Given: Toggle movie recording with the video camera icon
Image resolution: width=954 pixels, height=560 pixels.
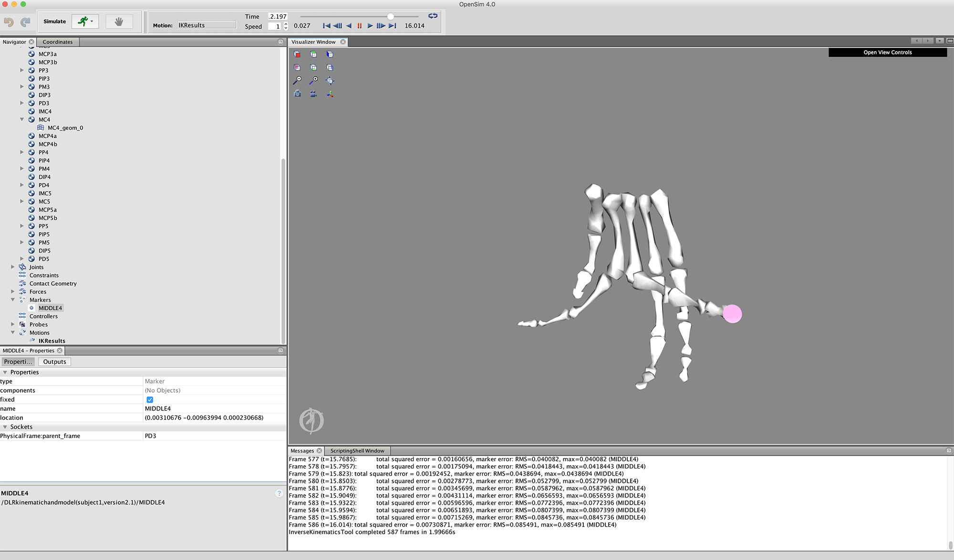Looking at the screenshot, I should click(x=313, y=93).
